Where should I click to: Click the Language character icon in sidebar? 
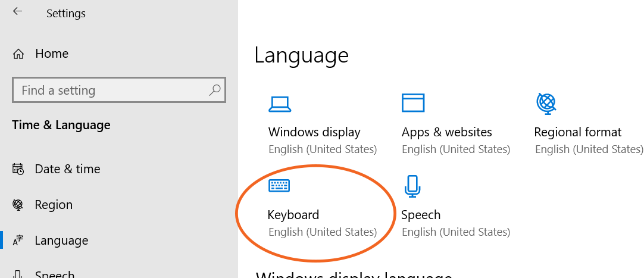tap(18, 240)
